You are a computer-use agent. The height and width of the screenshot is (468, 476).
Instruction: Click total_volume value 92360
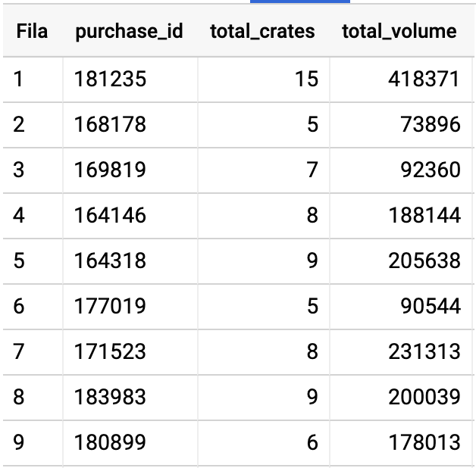(x=431, y=170)
